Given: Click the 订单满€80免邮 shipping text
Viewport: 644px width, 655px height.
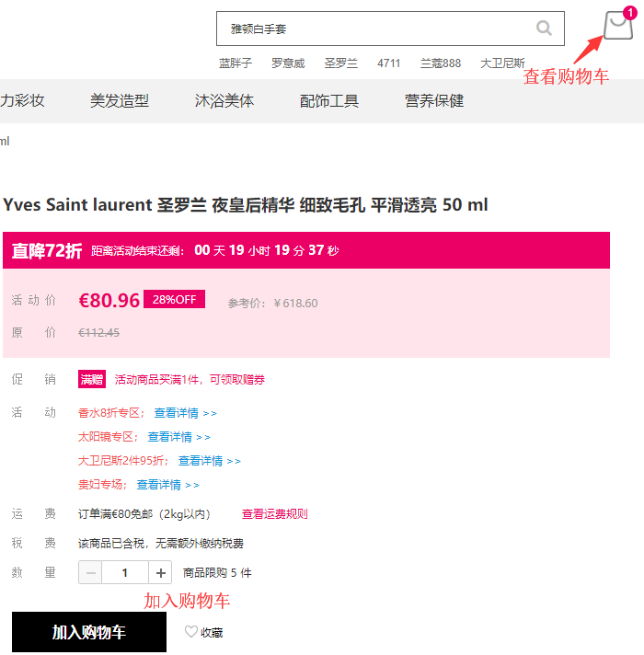Looking at the screenshot, I should click(x=144, y=514).
